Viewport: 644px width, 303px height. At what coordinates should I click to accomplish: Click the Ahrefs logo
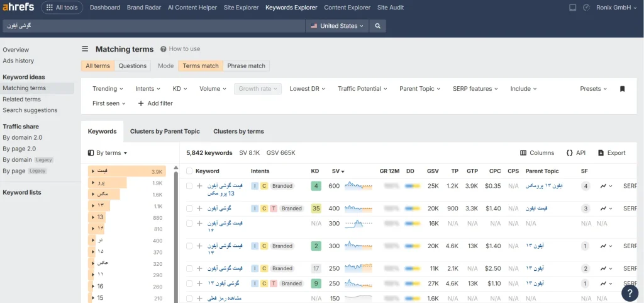(18, 7)
